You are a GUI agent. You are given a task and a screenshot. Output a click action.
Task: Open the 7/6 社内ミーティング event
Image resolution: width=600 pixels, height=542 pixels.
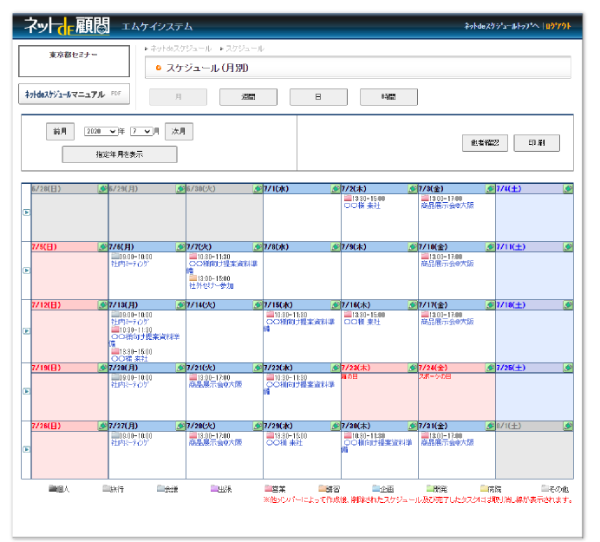tap(130, 264)
